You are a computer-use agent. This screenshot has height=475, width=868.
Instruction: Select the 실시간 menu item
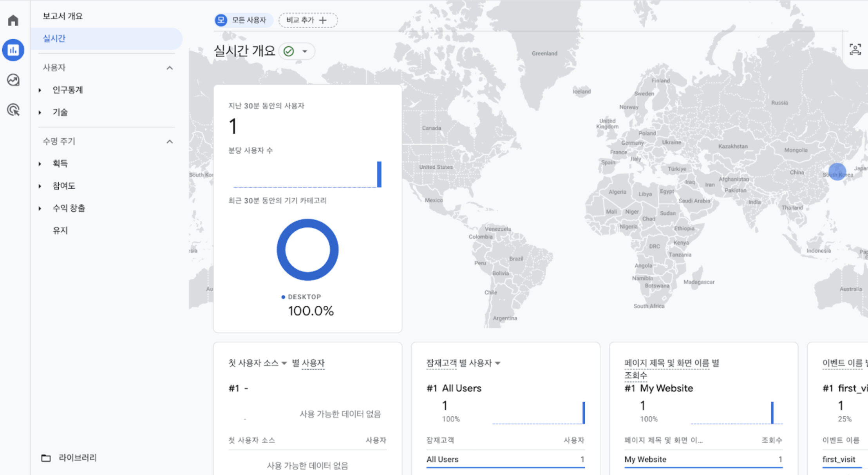[54, 38]
